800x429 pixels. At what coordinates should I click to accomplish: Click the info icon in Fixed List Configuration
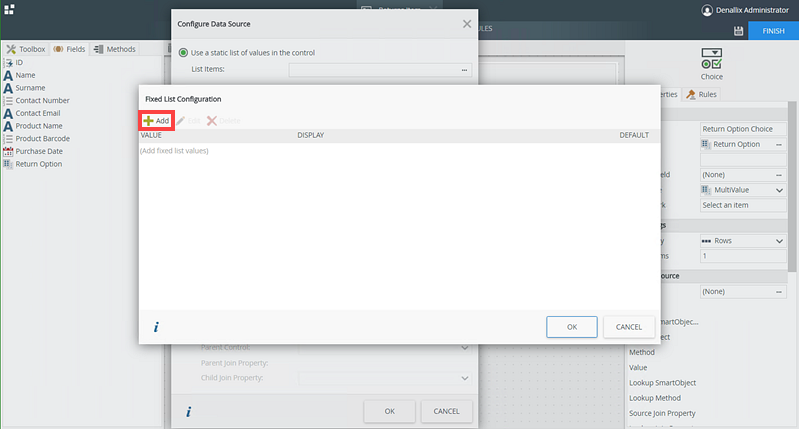point(156,327)
